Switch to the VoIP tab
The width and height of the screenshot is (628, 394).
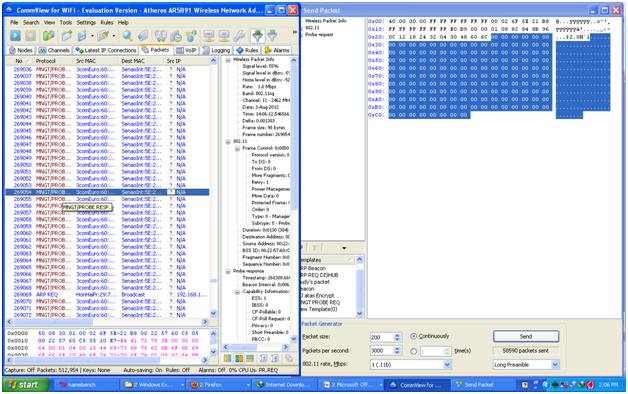[x=187, y=50]
